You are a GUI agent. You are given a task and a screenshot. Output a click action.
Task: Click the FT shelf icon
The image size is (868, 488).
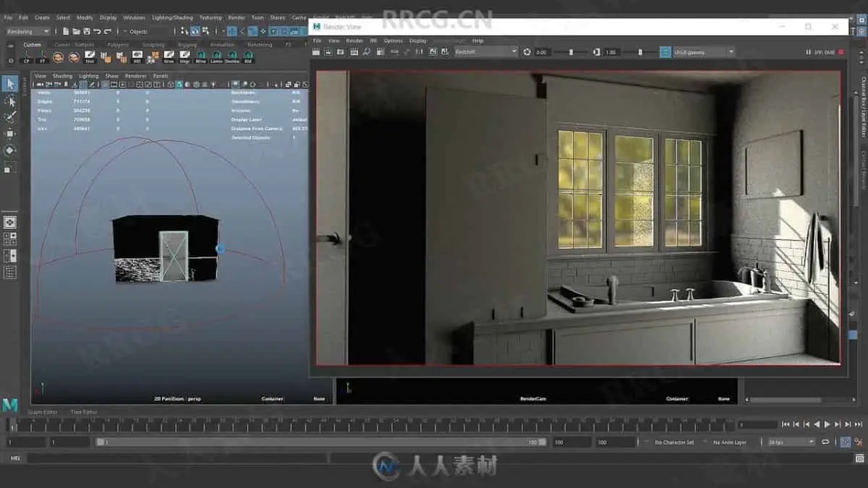[42, 56]
